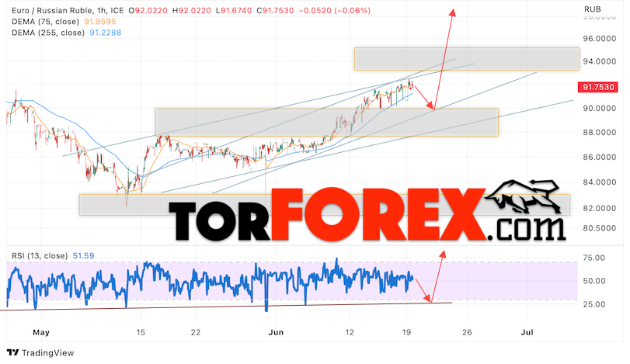Click the RUB currency label
This screenshot has height=364, width=630.
[x=592, y=9]
